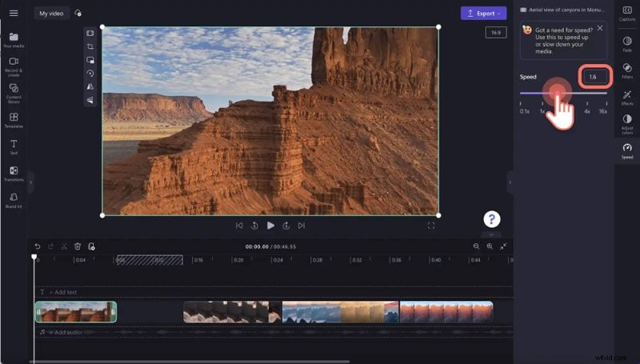640x364 pixels.
Task: Select the last orange forest clip
Action: pyautogui.click(x=446, y=312)
